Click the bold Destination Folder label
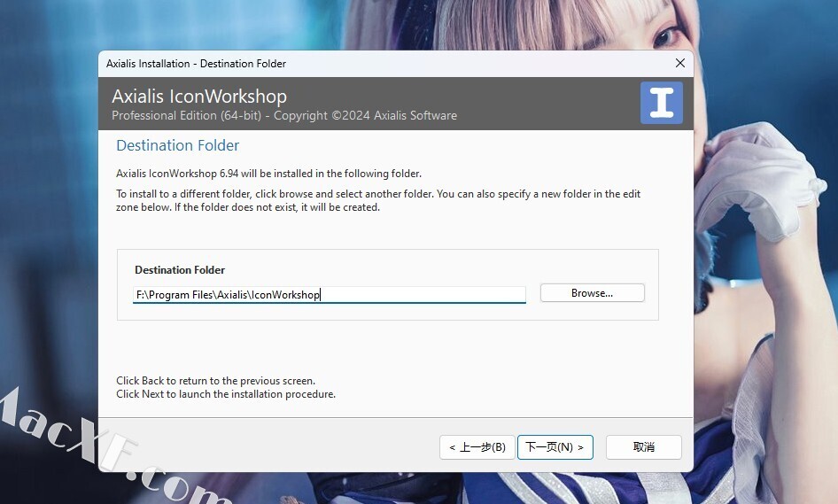Image resolution: width=838 pixels, height=504 pixels. (x=180, y=270)
